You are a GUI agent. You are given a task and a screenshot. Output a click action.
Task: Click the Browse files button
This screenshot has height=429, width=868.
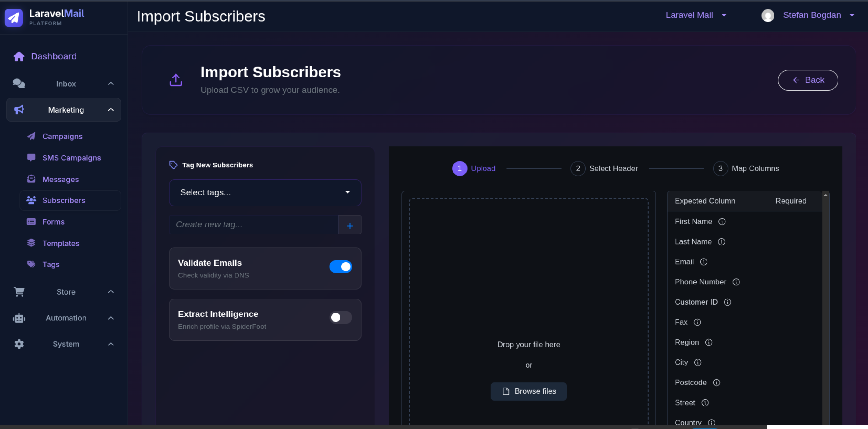[x=528, y=391]
